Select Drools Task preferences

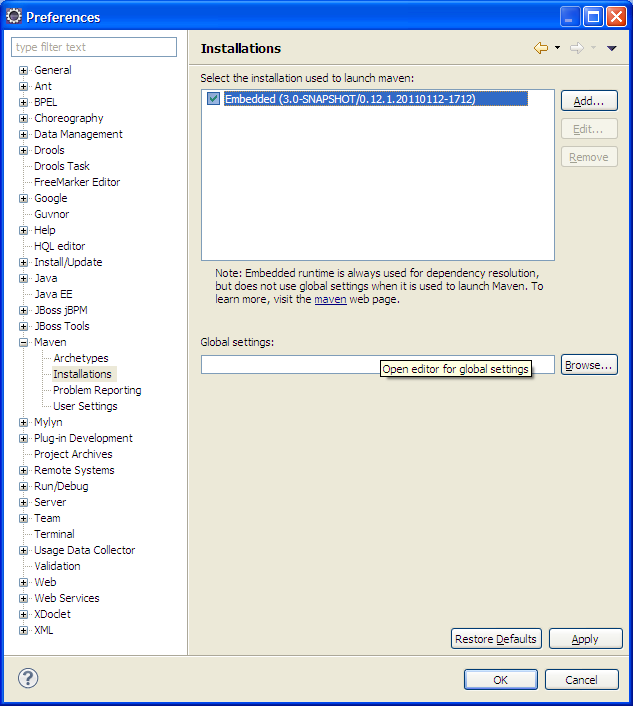[62, 166]
